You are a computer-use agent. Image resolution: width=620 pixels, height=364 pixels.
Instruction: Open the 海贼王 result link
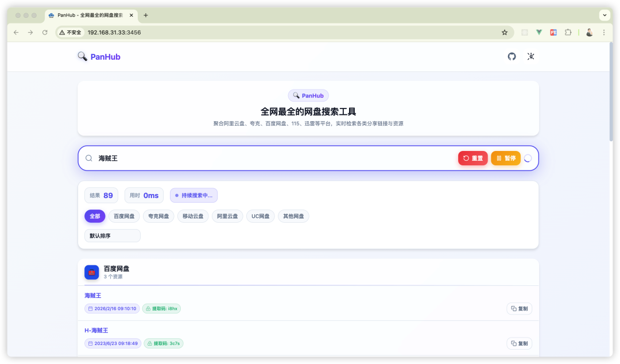[92, 295]
